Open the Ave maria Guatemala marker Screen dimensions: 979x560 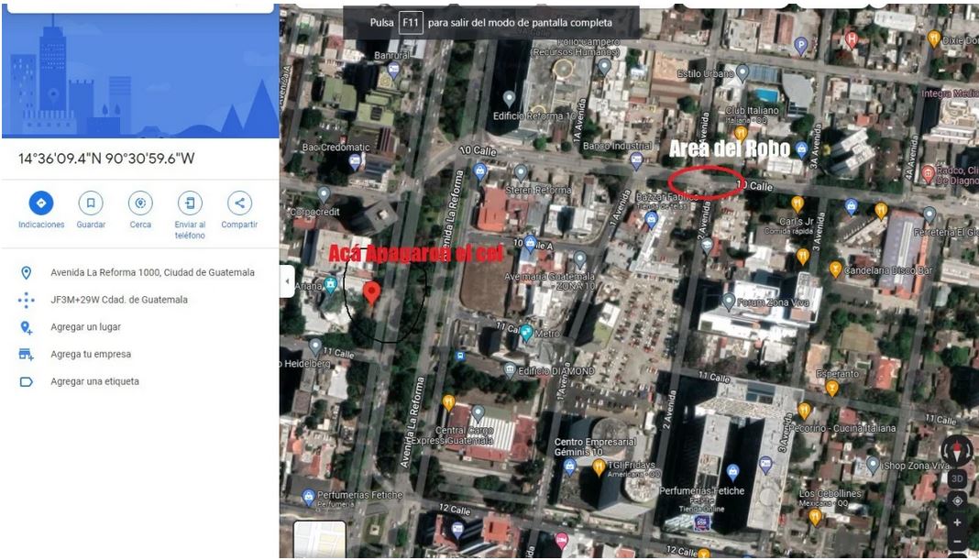tap(580, 258)
